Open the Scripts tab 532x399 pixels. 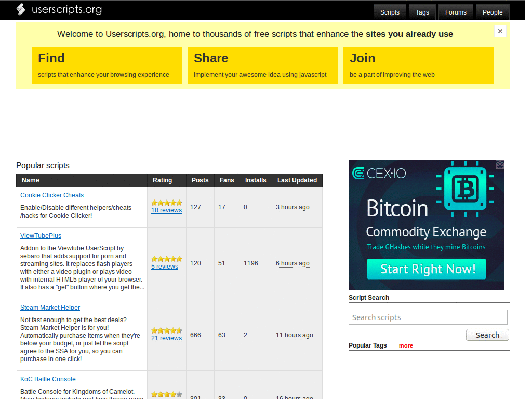tap(390, 12)
